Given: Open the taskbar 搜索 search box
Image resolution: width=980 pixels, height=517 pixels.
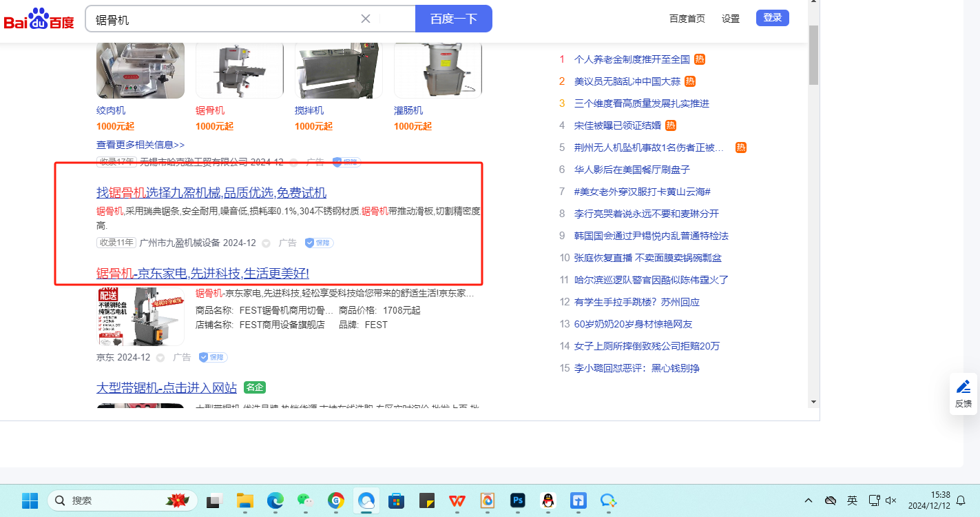Looking at the screenshot, I should [x=123, y=500].
